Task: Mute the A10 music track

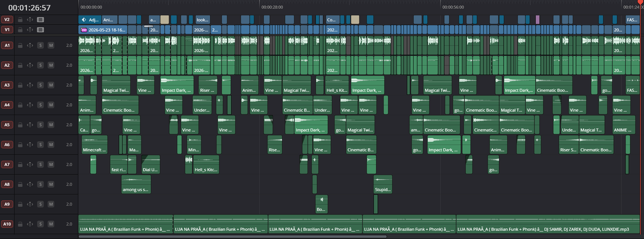Action: pyautogui.click(x=51, y=224)
